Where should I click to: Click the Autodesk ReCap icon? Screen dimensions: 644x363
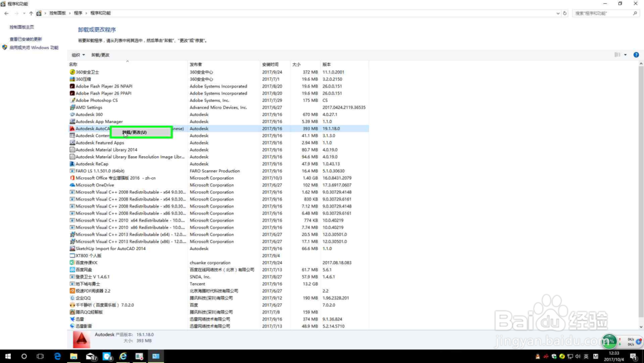(x=72, y=164)
